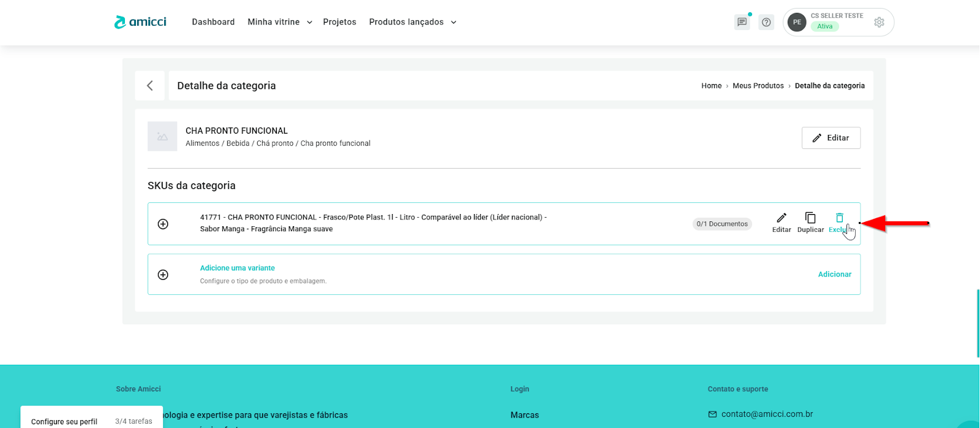This screenshot has height=428, width=980.
Task: Click the Home breadcrumb link
Action: pyautogui.click(x=711, y=86)
